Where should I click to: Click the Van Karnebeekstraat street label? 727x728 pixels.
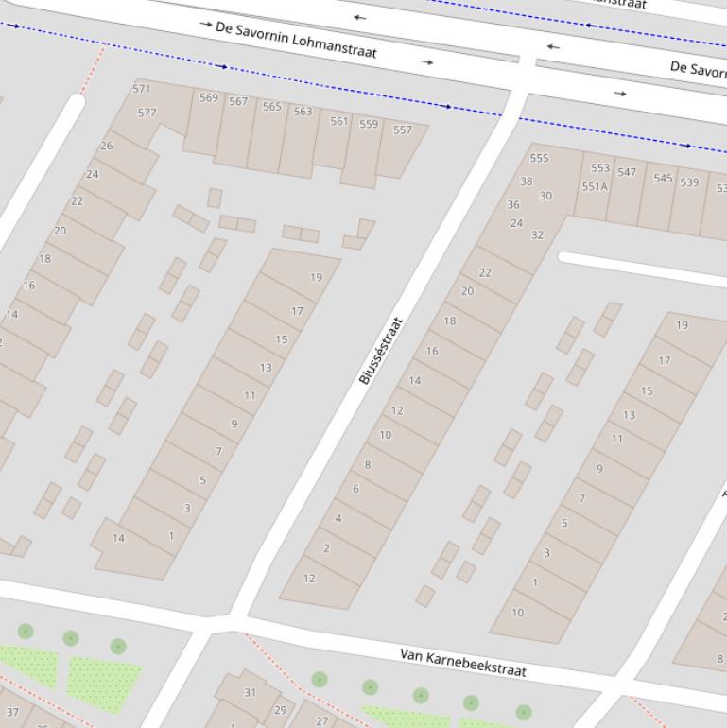462,662
